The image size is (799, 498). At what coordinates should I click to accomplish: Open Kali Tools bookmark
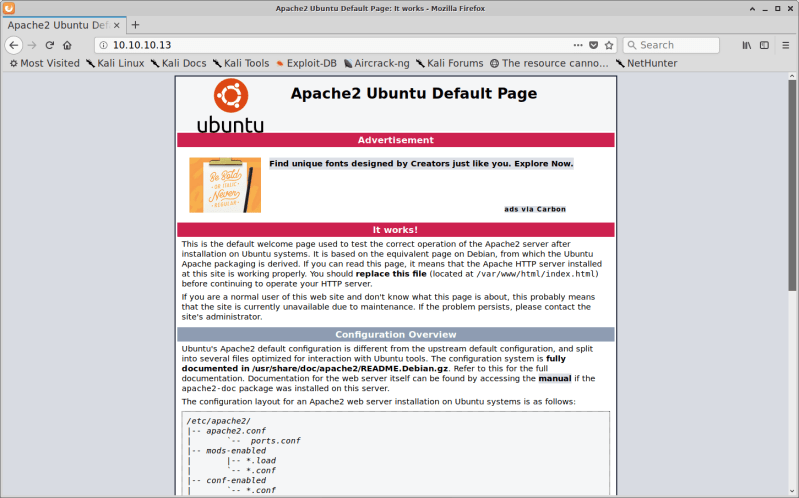click(241, 63)
